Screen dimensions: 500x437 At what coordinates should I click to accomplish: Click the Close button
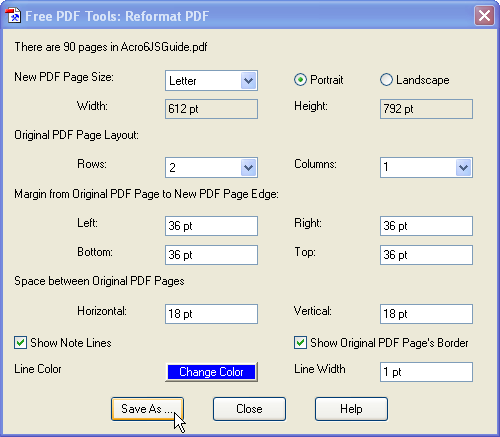click(249, 409)
